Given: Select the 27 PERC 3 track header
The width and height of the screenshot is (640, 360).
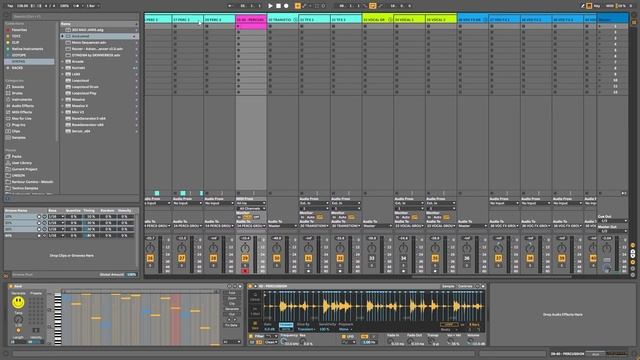Looking at the screenshot, I should click(187, 20).
